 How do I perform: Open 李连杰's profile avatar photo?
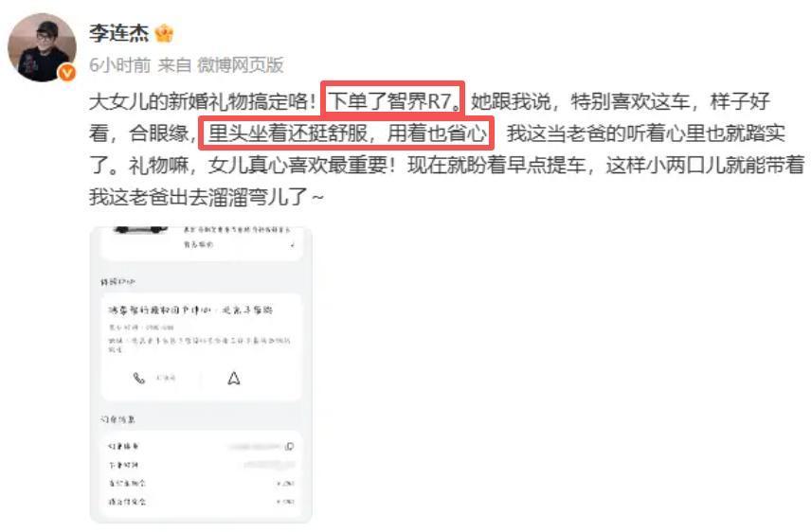[42, 47]
